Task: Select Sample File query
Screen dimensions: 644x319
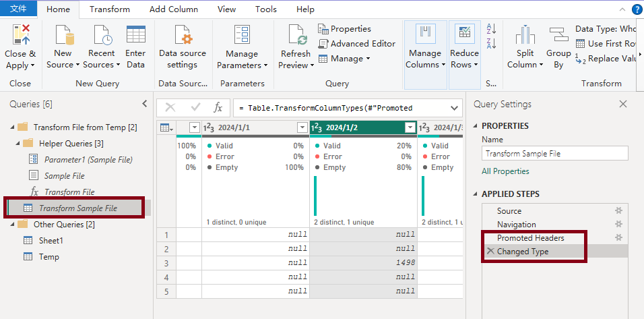Action: click(57, 175)
